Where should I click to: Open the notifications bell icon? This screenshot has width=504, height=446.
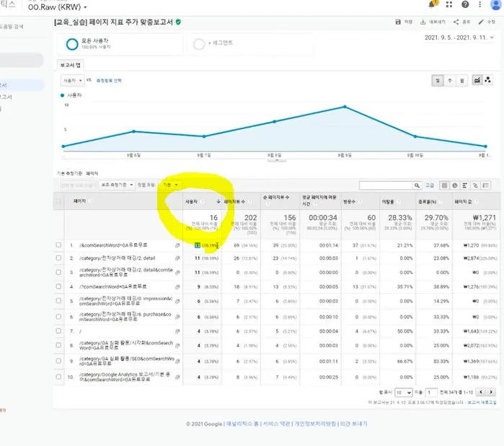click(x=433, y=4)
